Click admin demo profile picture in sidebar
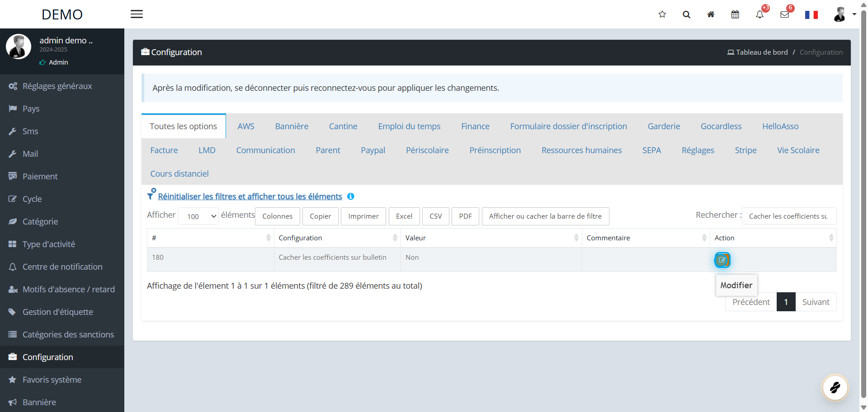 (x=19, y=47)
